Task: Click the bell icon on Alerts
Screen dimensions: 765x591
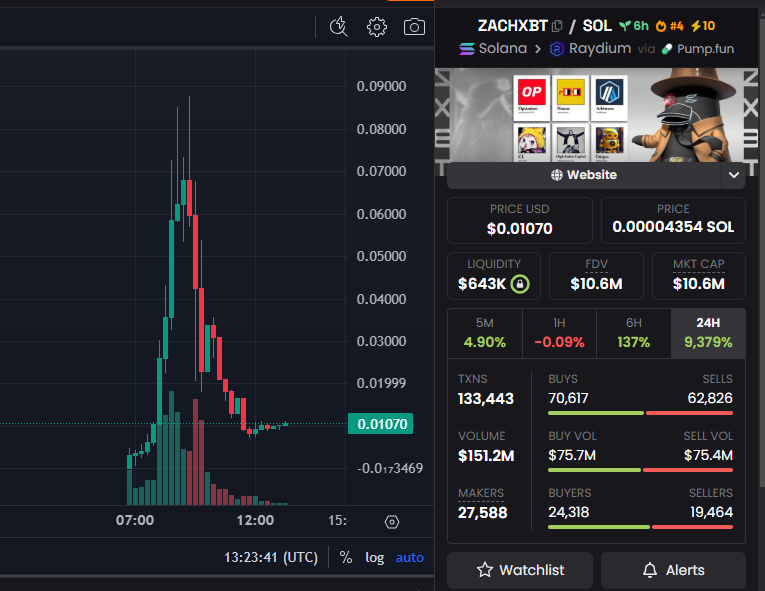Action: coord(650,570)
